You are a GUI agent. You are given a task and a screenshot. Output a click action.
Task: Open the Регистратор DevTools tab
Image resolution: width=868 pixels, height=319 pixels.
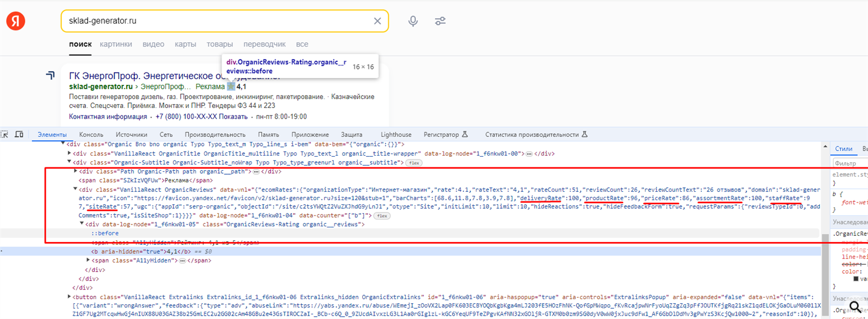pos(446,135)
